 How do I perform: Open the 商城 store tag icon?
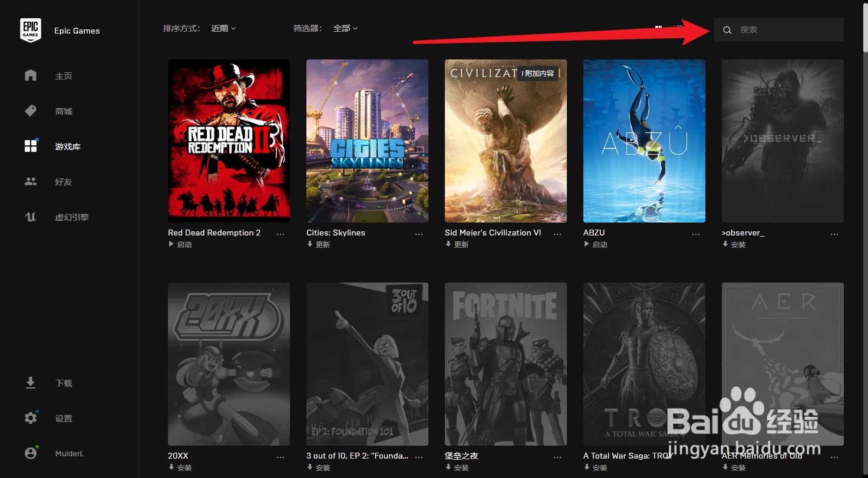click(31, 111)
